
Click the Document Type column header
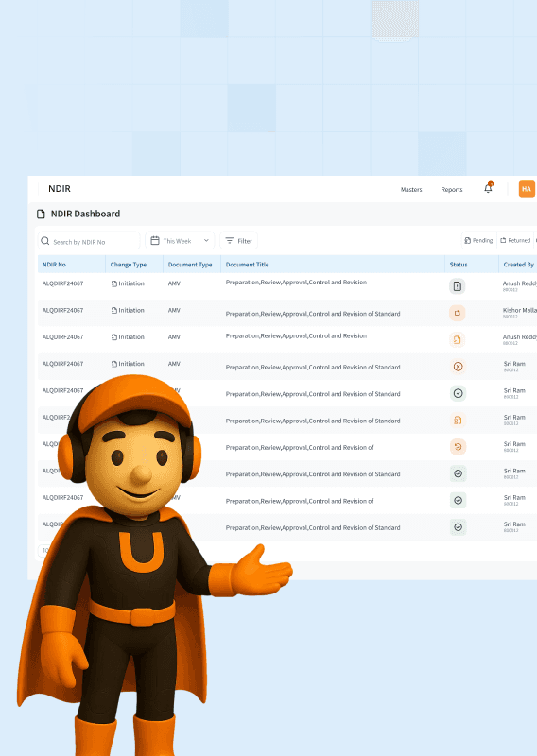(x=190, y=265)
